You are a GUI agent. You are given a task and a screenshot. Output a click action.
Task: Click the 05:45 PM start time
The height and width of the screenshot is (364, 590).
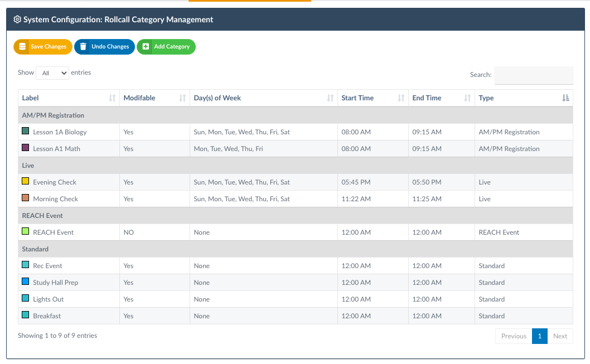click(356, 182)
